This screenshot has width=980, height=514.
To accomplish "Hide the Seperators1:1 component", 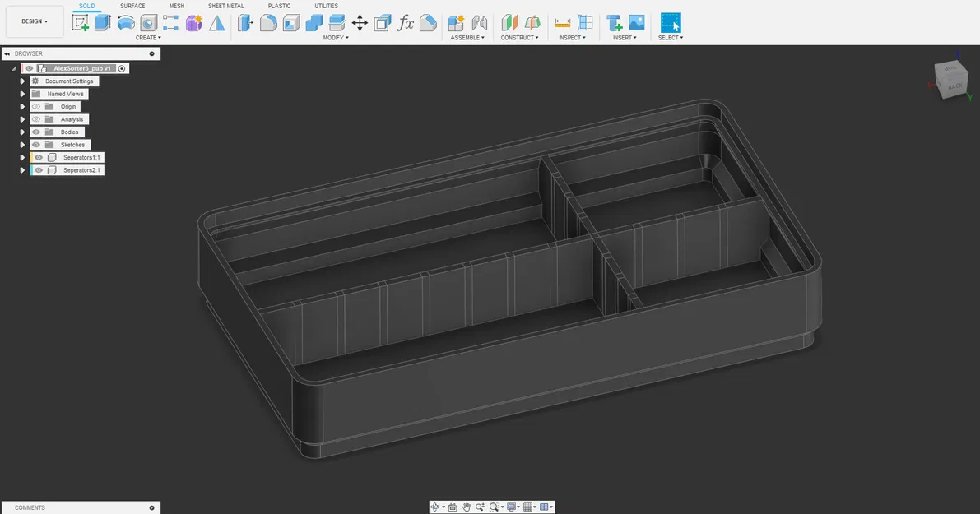I will tap(38, 157).
